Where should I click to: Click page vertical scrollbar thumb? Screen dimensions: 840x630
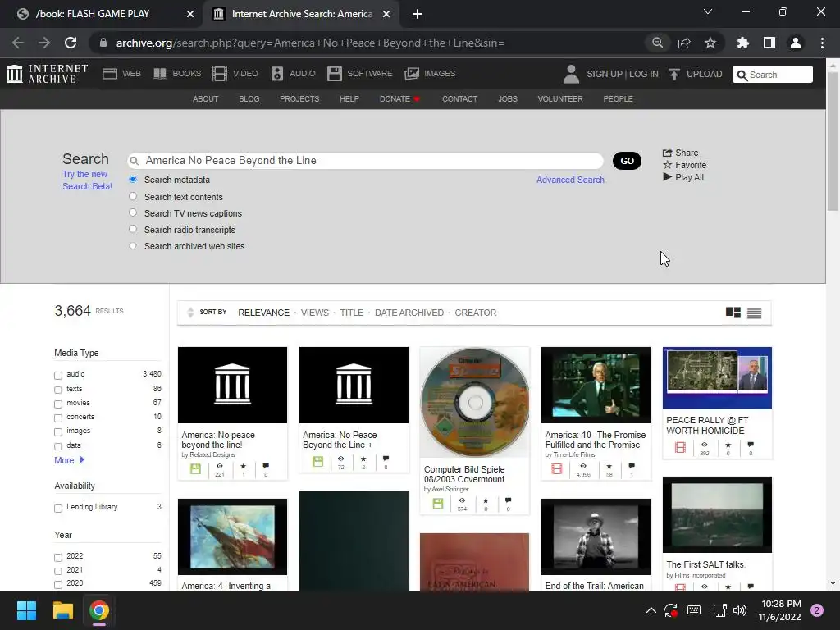click(833, 141)
